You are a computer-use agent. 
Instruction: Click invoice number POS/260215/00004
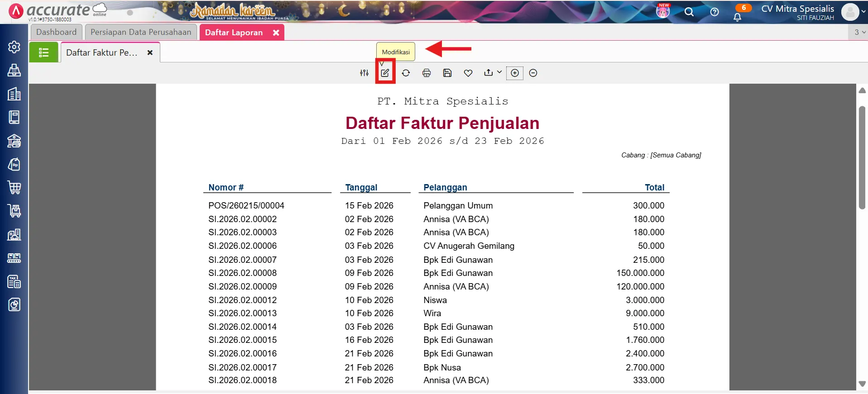[246, 205]
